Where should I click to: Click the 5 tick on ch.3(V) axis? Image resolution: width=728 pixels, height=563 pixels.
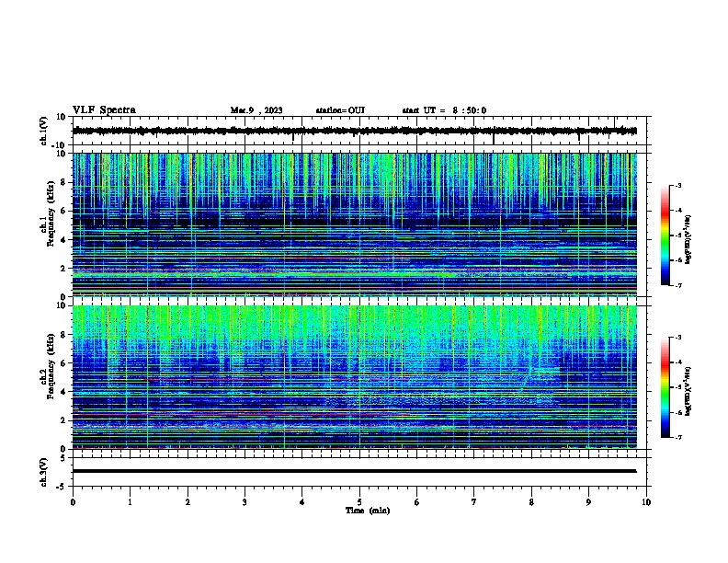point(63,458)
